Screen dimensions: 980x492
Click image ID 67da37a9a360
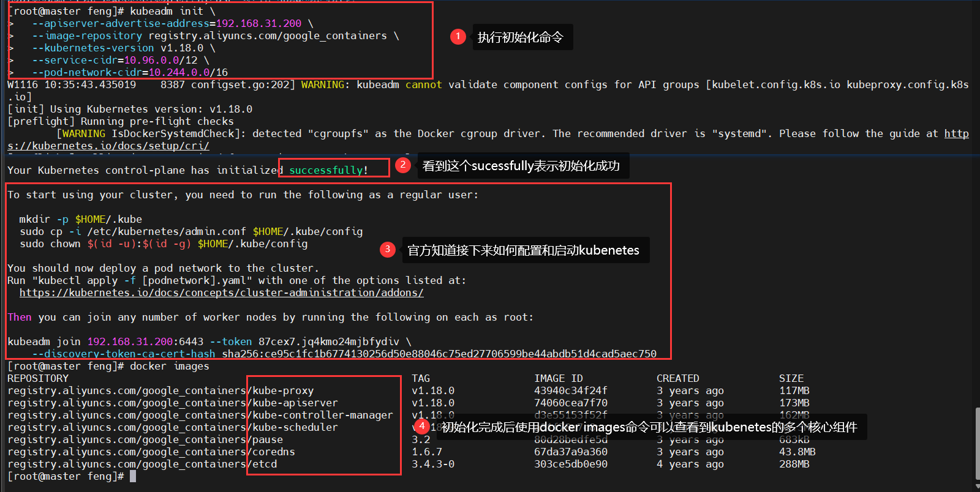[x=571, y=452]
